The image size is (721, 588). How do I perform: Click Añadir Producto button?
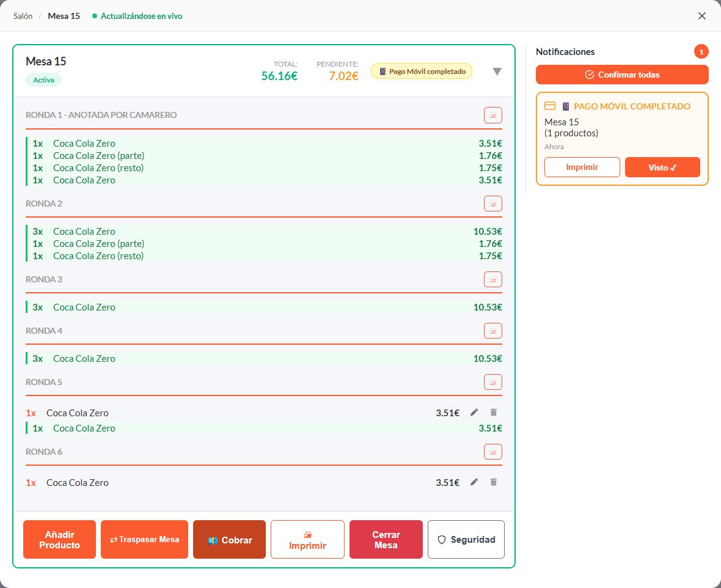(x=59, y=539)
